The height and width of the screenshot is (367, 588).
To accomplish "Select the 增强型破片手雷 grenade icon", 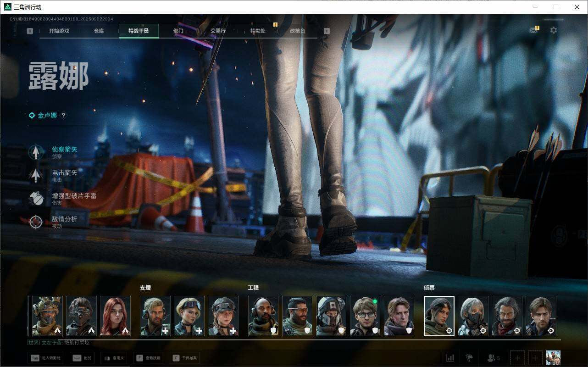I will pyautogui.click(x=36, y=199).
